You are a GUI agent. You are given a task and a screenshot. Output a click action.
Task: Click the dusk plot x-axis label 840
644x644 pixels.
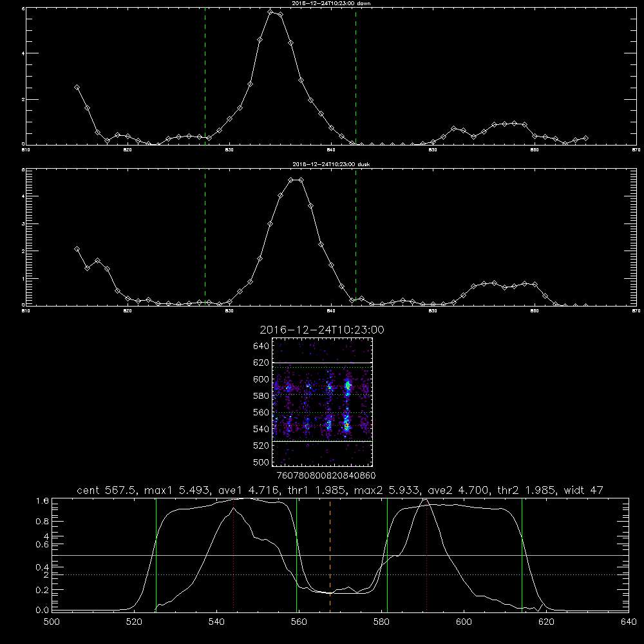point(331,311)
